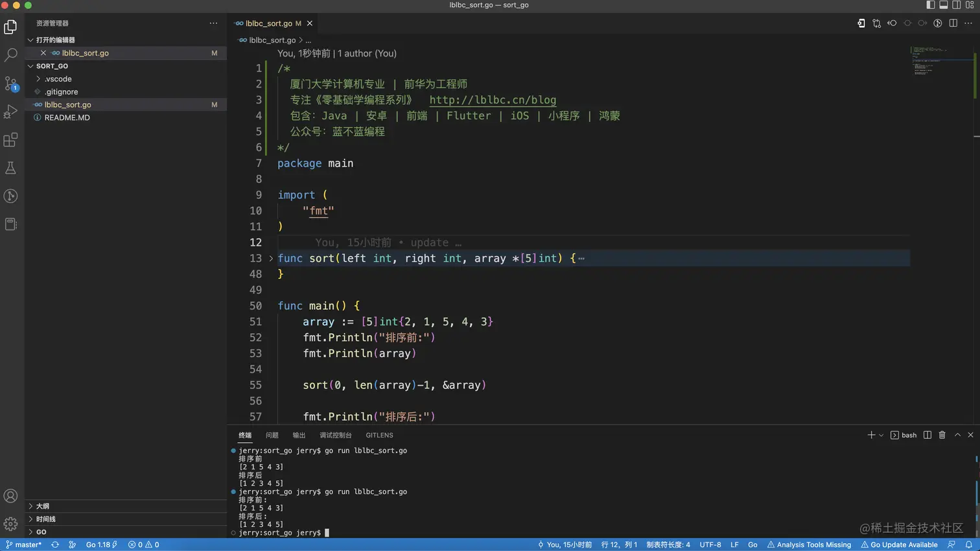Click the Synchronize Changes status bar icon
The width and height of the screenshot is (980, 551).
click(x=55, y=545)
